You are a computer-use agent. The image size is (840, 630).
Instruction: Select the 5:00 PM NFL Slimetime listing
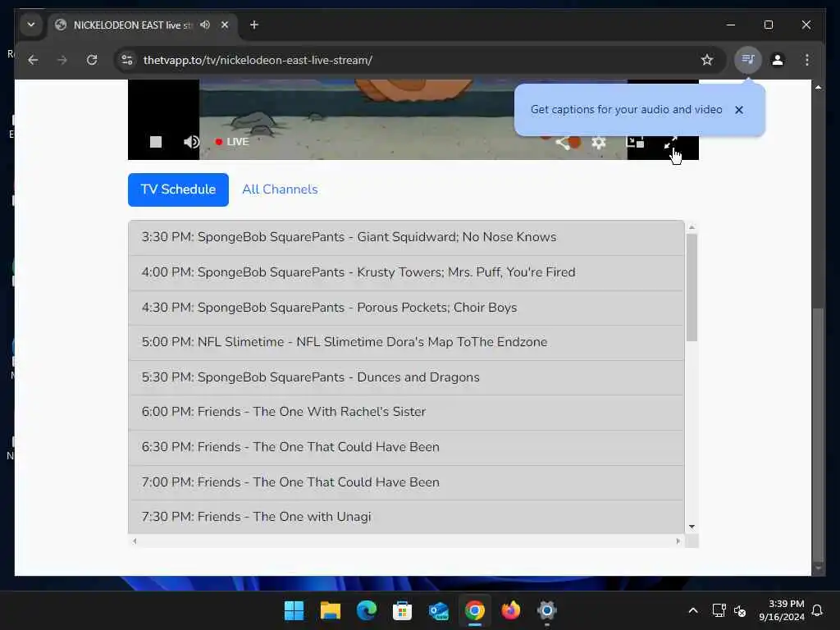[x=406, y=342]
